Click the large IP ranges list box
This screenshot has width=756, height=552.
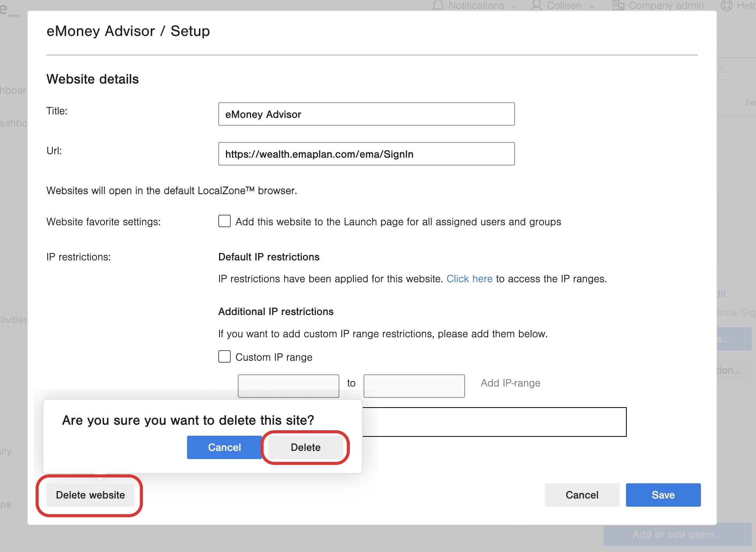(x=494, y=422)
